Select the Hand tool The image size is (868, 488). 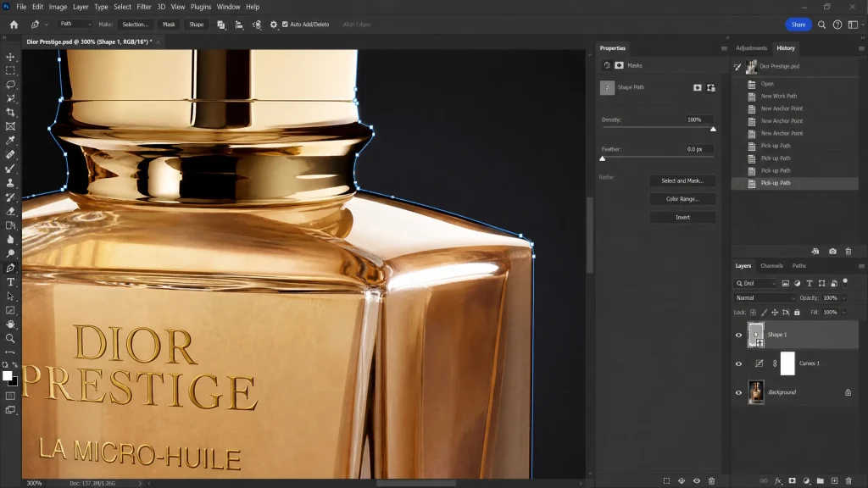click(10, 324)
